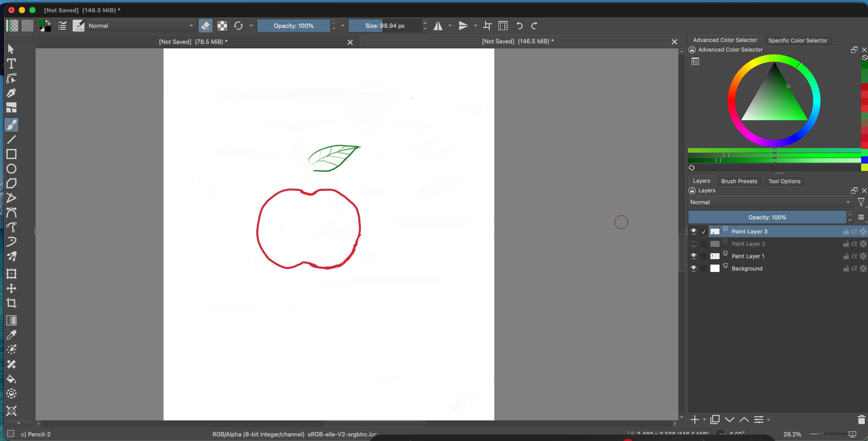Select the Multibrush tool
This screenshot has height=441, width=868.
(11, 256)
